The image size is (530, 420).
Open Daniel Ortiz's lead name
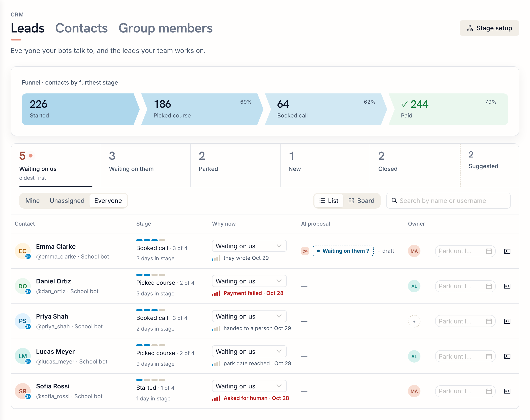54,281
